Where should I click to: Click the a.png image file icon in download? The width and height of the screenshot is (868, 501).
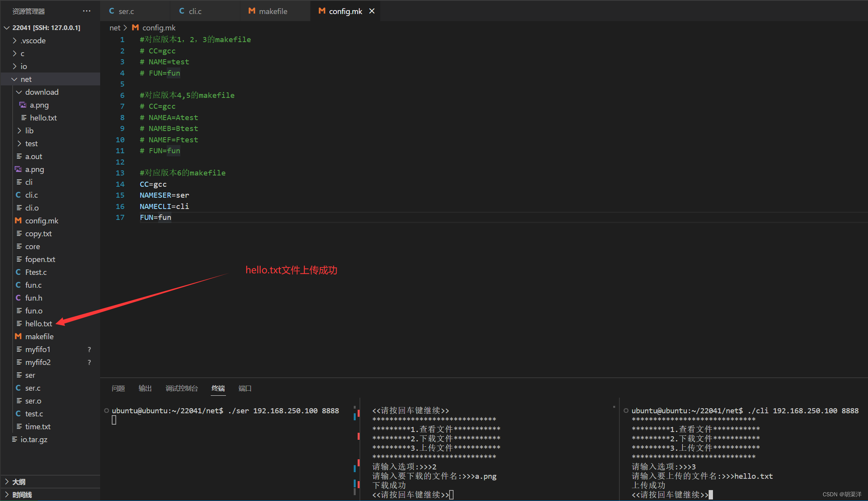click(x=23, y=105)
